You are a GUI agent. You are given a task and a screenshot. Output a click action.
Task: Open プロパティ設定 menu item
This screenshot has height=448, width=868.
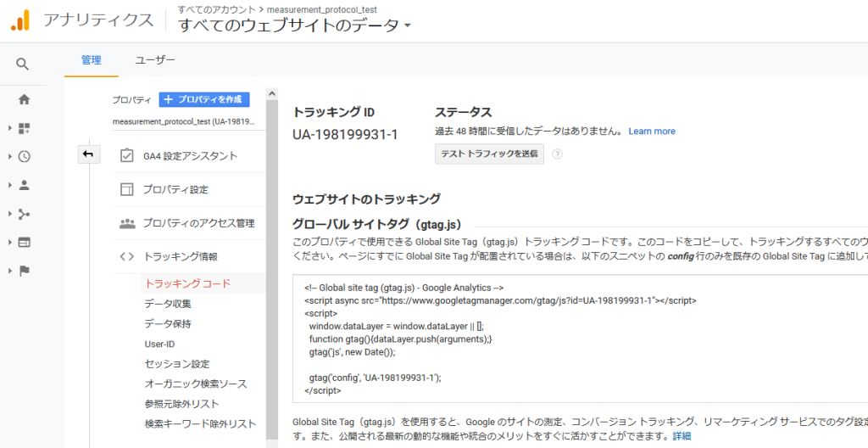pos(189,189)
